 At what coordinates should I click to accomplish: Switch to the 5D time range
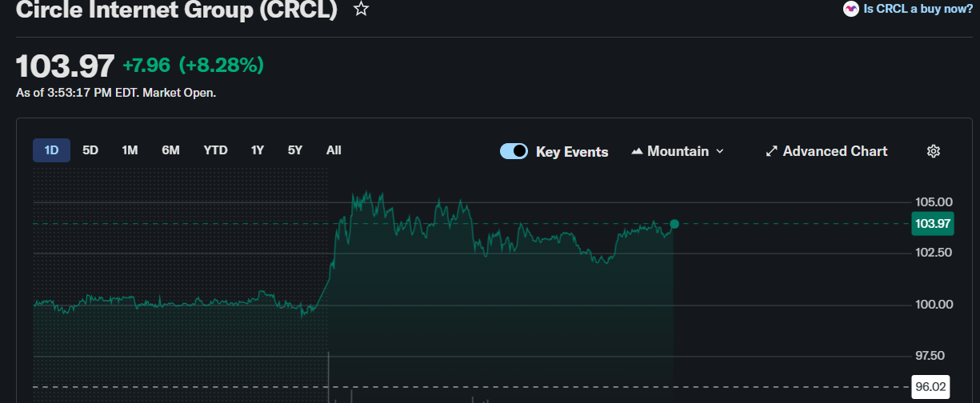click(90, 150)
